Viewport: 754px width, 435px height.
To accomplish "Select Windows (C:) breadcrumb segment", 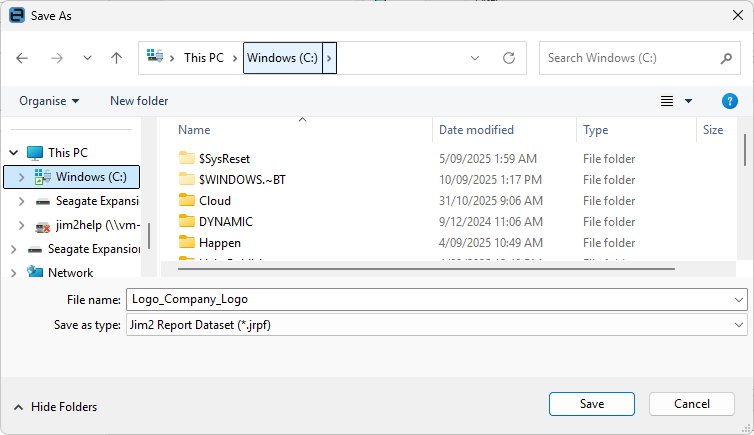I will (282, 58).
